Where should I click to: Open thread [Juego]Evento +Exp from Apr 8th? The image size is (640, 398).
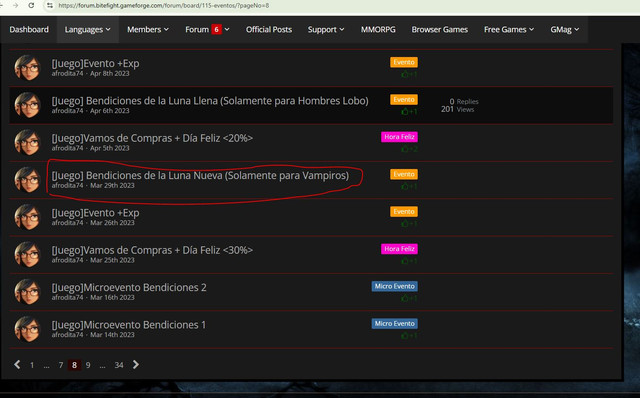pos(95,63)
